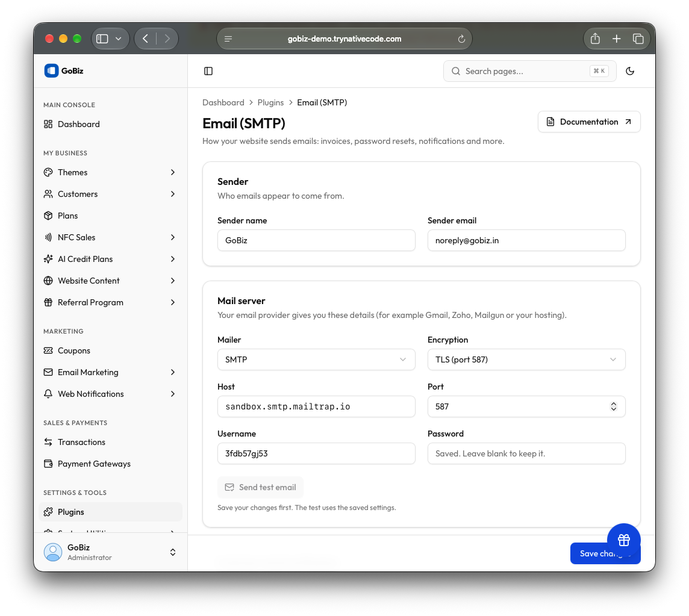689x616 pixels.
Task: Click the Port stepper arrows
Action: [x=614, y=406]
